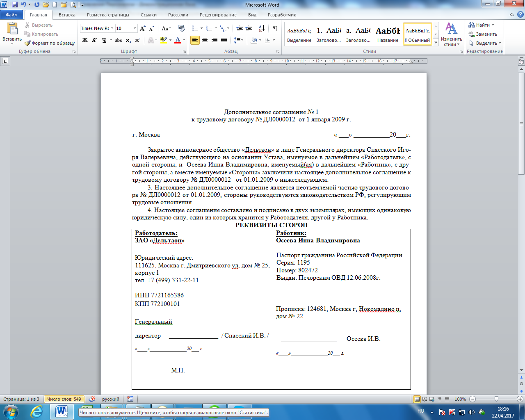This screenshot has width=525, height=420.
Task: Click the Clear Formatting icon
Action: point(182,28)
